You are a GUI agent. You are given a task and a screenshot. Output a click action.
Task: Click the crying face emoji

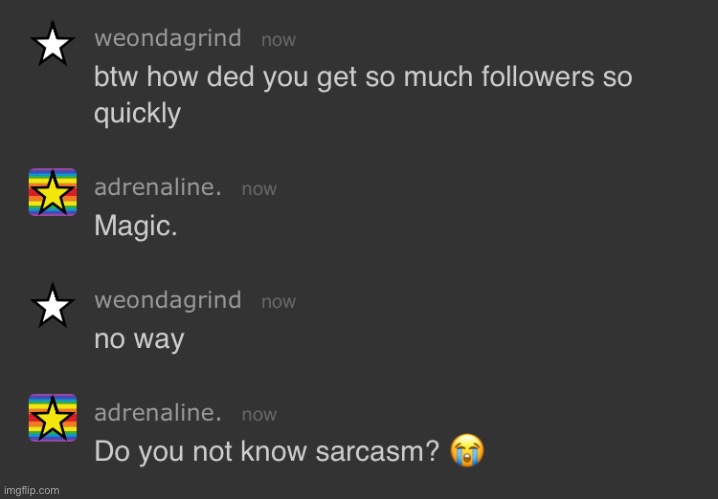pos(467,452)
